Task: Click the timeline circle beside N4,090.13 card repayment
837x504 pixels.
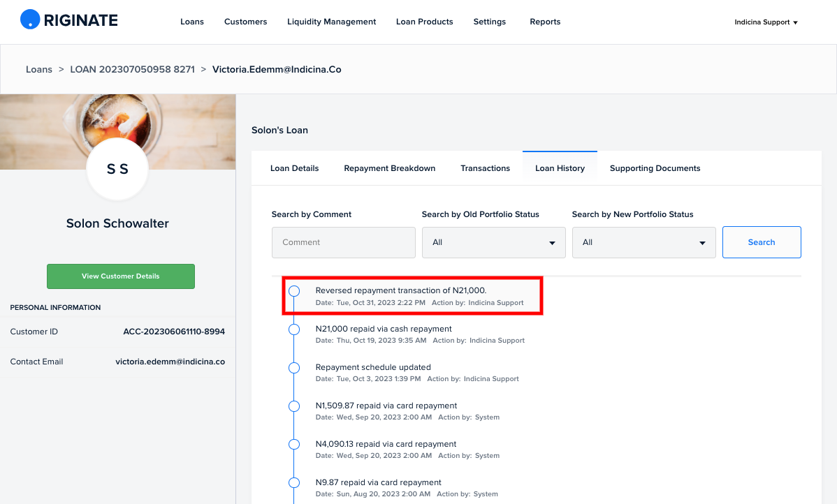Action: 294,444
